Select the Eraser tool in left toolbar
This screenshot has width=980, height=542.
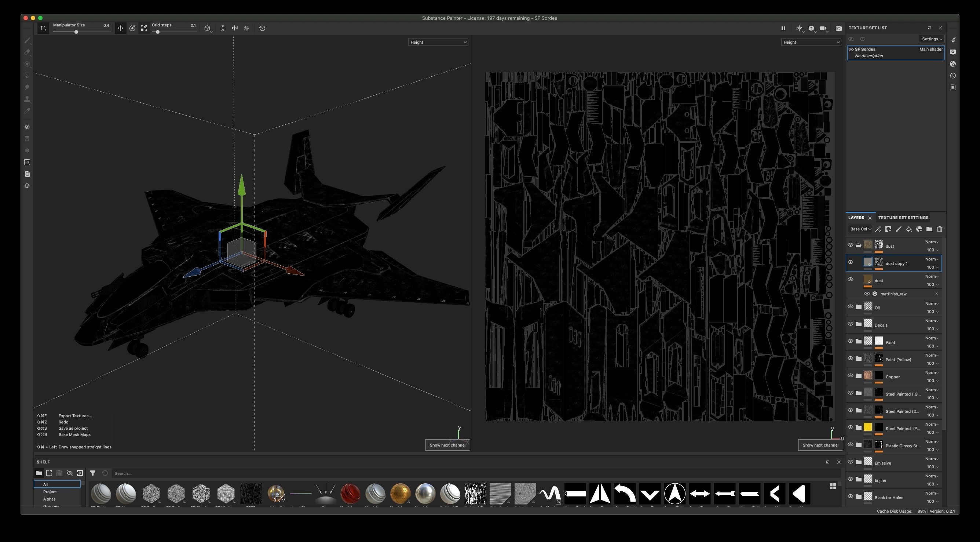[x=27, y=52]
